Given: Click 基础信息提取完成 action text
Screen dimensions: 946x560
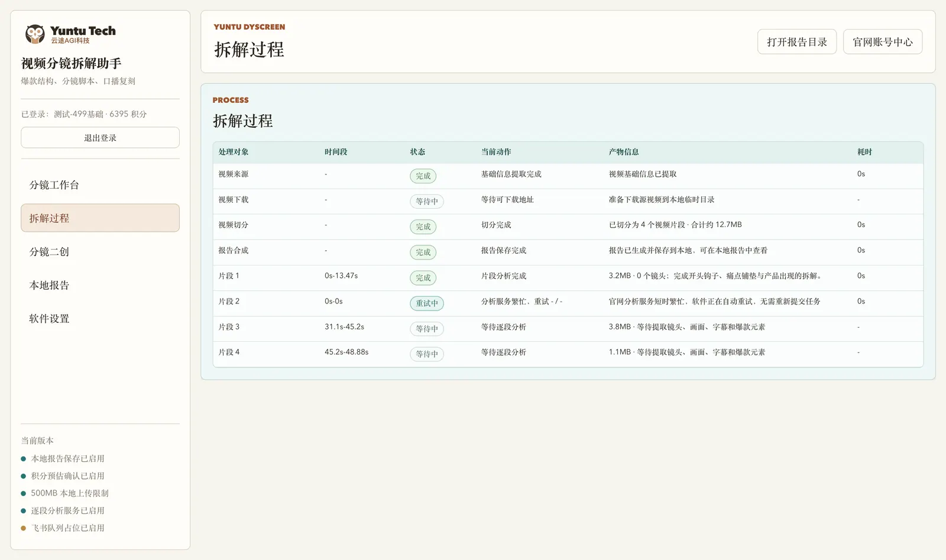Looking at the screenshot, I should click(x=511, y=174).
